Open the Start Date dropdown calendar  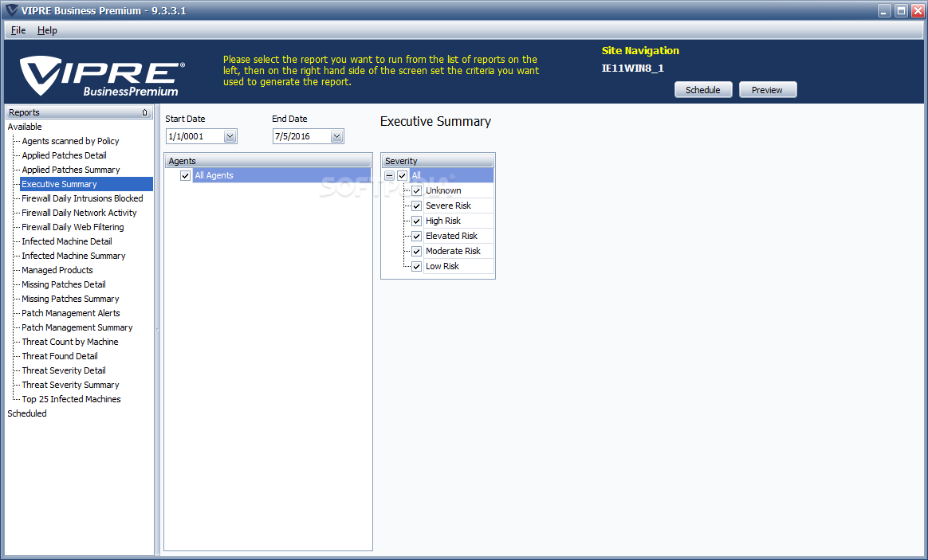point(230,136)
